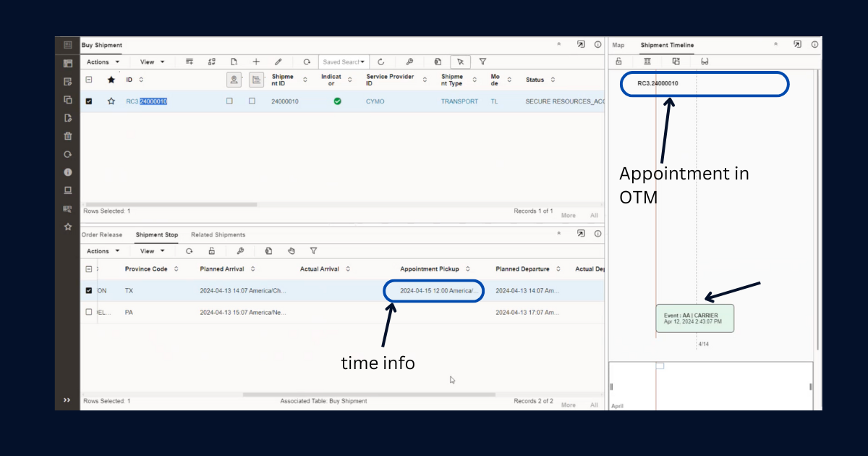Click the create new document icon

[234, 62]
